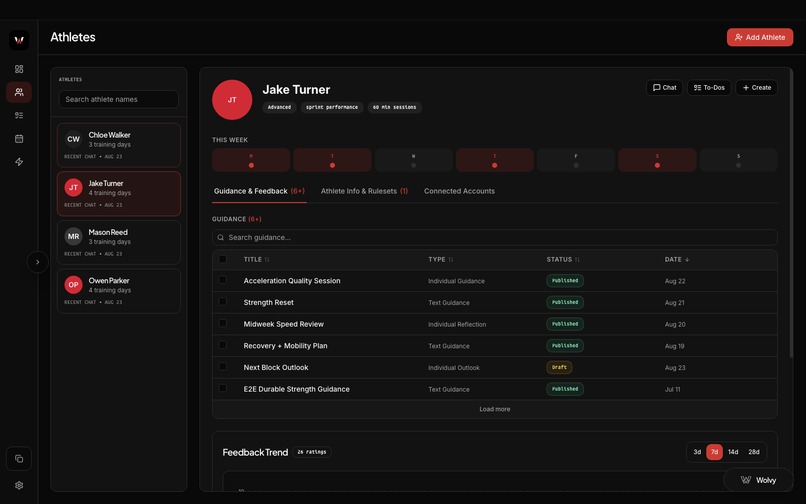
Task: Open the settings gear icon
Action: 19,485
